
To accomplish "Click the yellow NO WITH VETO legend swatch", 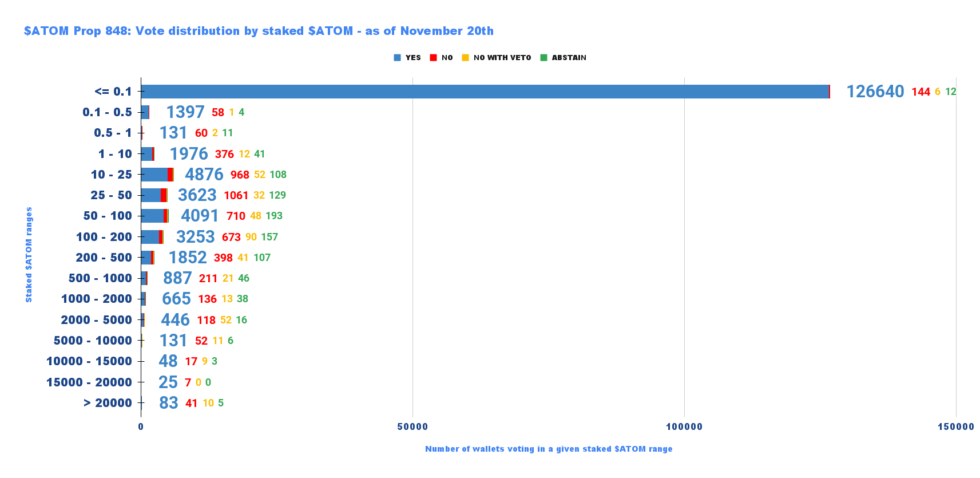I will (x=465, y=58).
